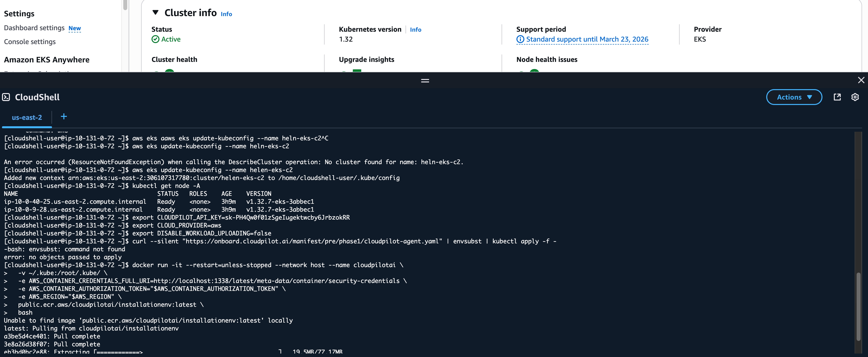Open CloudShell settings via gear icon
Image resolution: width=868 pixels, height=357 pixels.
tap(855, 97)
